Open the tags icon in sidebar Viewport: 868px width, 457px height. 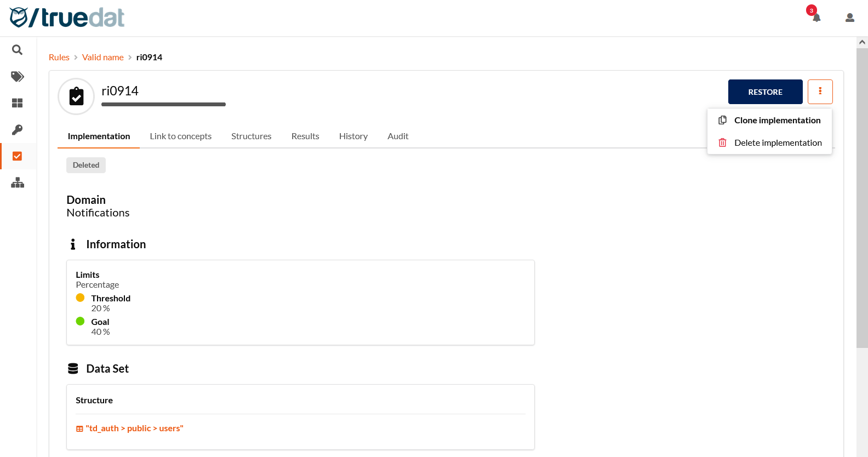18,77
